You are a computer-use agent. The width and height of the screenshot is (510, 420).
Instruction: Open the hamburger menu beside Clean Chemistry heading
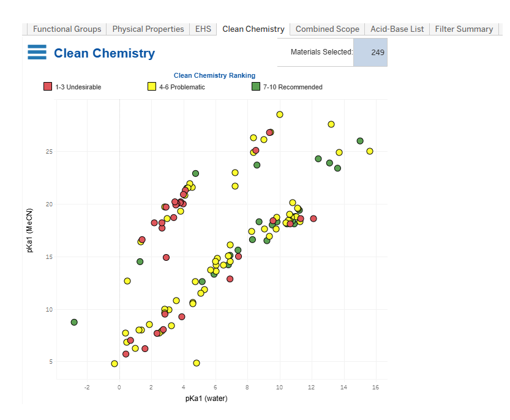click(x=37, y=52)
